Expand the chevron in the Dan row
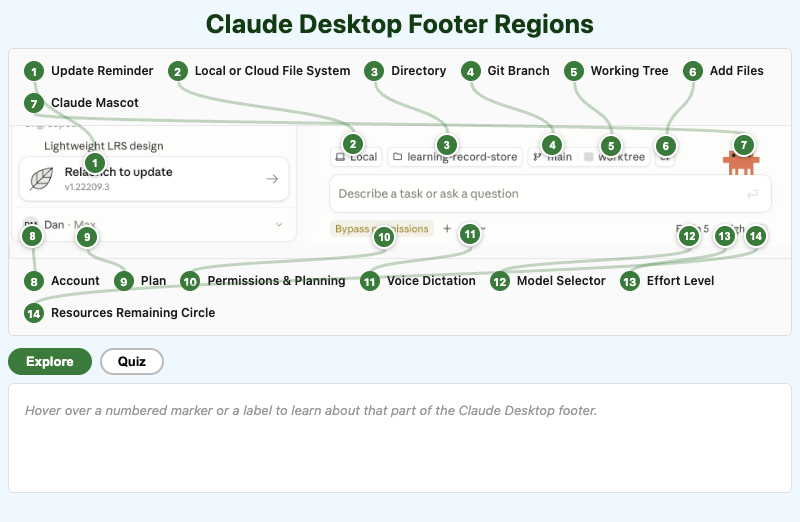 tap(279, 225)
